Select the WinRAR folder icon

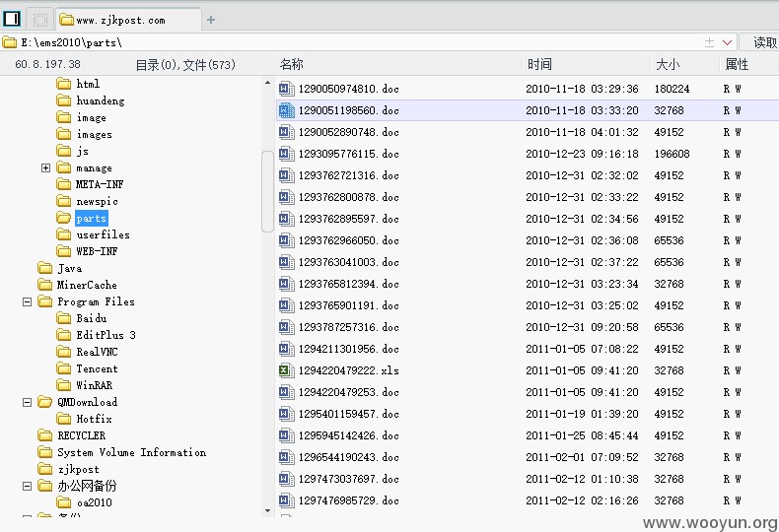[x=63, y=385]
